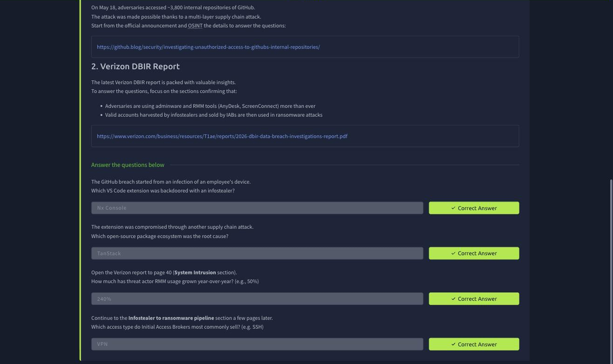Click the adminware and RMM tools bullet
This screenshot has width=613, height=364.
click(x=210, y=106)
